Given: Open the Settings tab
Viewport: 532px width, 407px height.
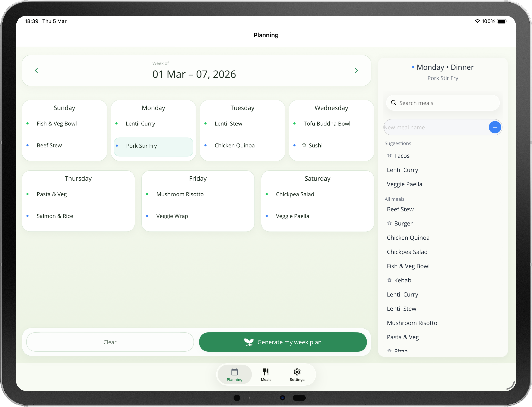Looking at the screenshot, I should pos(297,375).
